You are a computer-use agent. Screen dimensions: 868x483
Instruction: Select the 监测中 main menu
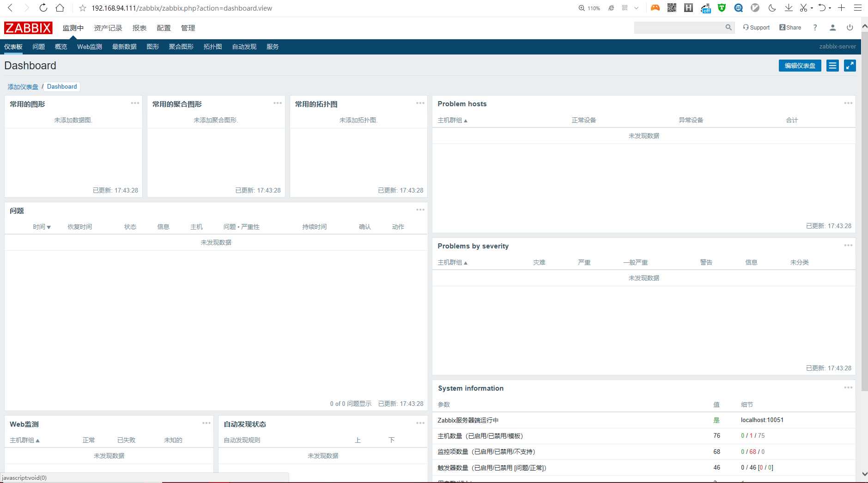tap(73, 28)
